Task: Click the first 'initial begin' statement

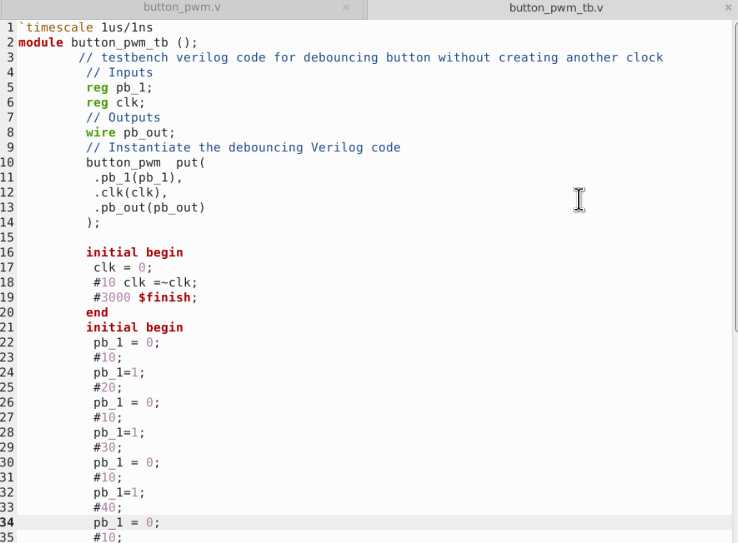Action: [134, 252]
